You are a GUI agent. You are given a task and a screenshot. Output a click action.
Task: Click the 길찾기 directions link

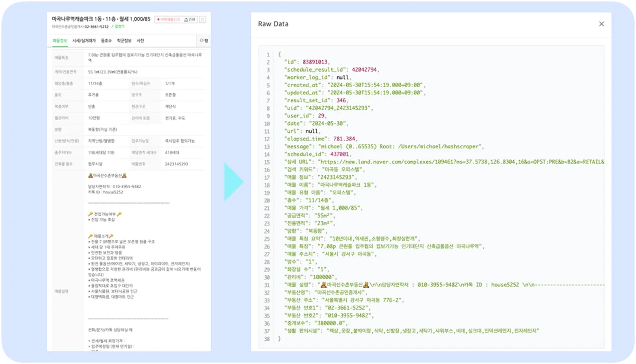pyautogui.click(x=119, y=27)
